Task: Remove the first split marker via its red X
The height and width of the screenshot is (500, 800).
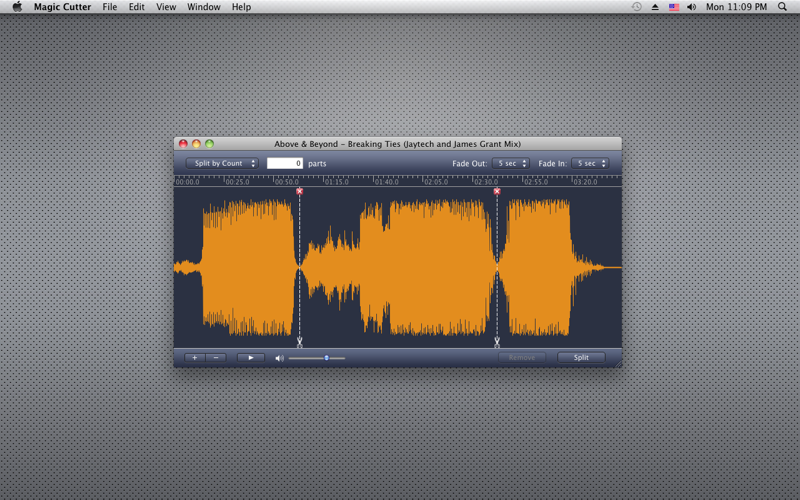Action: coord(299,191)
